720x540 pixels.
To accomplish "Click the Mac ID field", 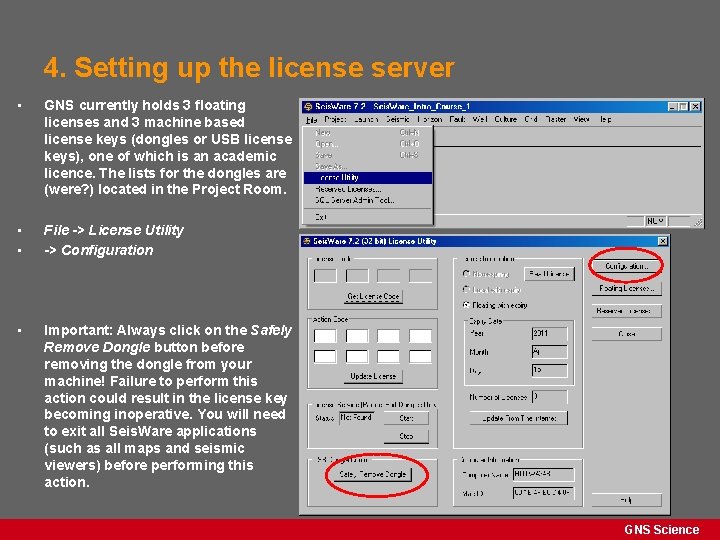I will tap(543, 493).
